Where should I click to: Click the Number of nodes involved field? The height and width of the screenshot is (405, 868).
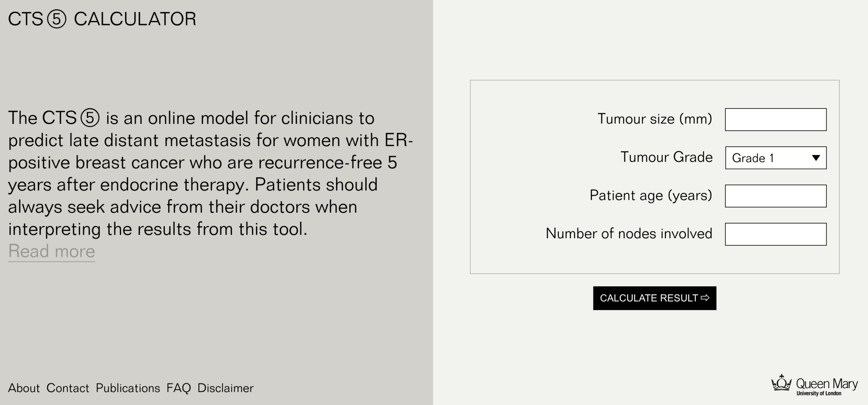776,234
